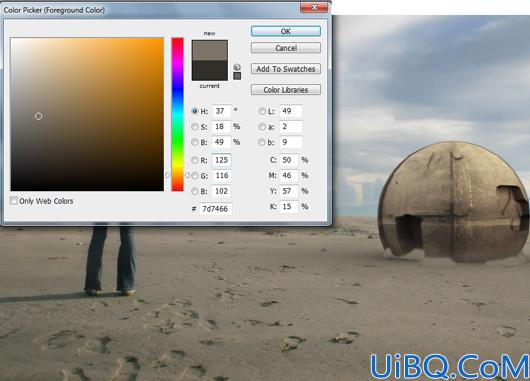The height and width of the screenshot is (381, 530).
Task: Click the new color swatch
Action: [x=210, y=51]
